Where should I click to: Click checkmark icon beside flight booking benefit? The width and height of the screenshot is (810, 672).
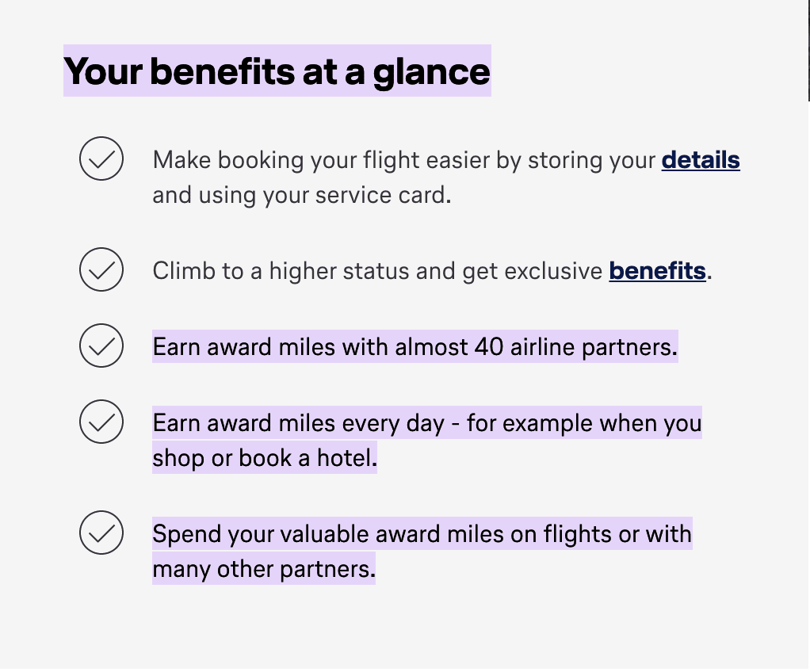tap(101, 158)
